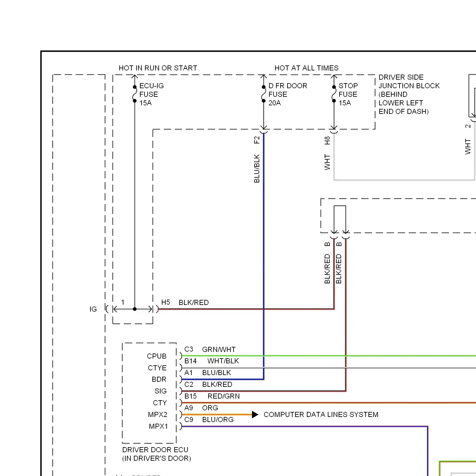This screenshot has width=476, height=476.
Task: Click the F2 connector label
Action: [257, 140]
